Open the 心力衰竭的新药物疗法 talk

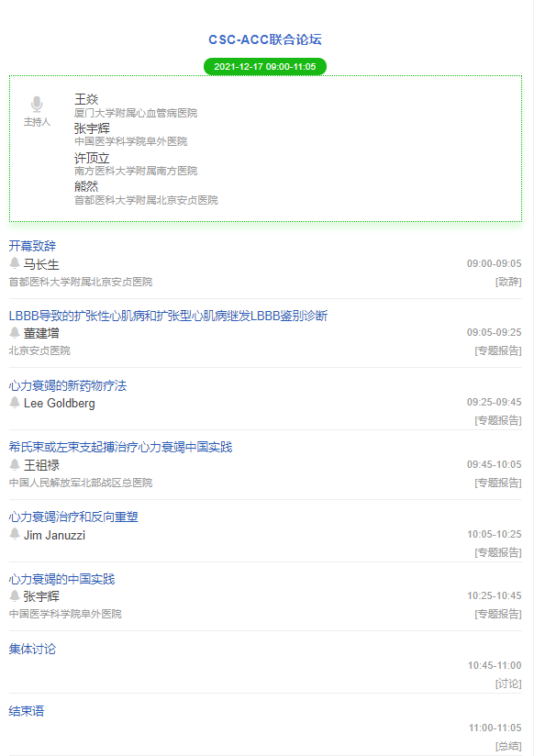click(68, 385)
